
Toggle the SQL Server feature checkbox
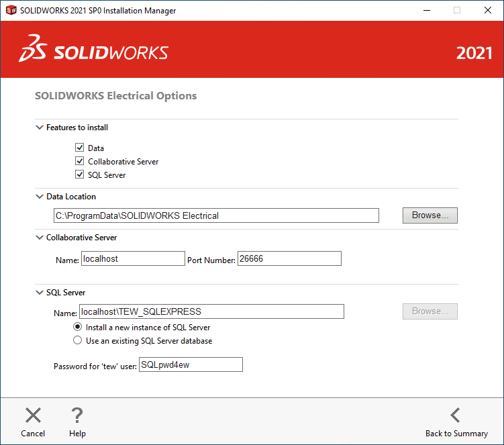click(79, 175)
